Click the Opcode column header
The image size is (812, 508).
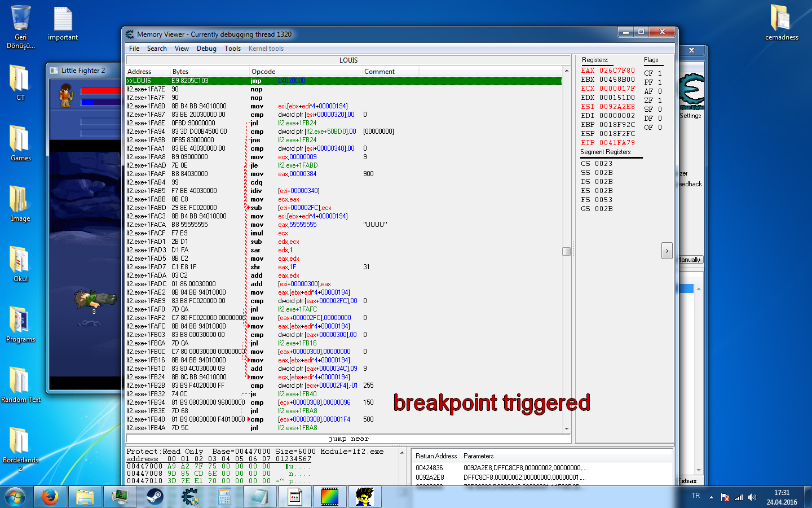tap(263, 72)
